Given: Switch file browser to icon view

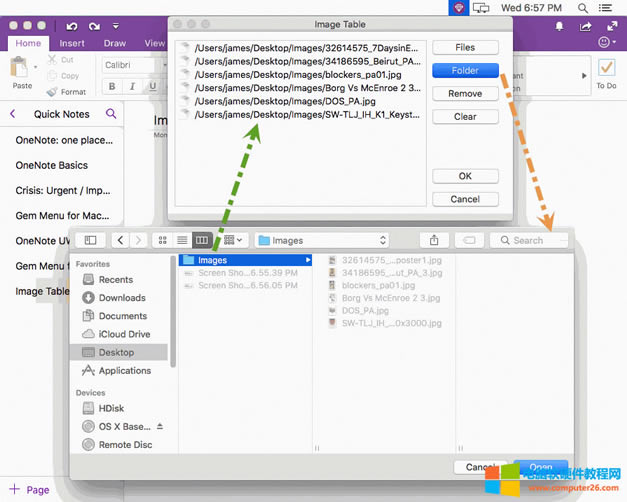Looking at the screenshot, I should tap(163, 240).
